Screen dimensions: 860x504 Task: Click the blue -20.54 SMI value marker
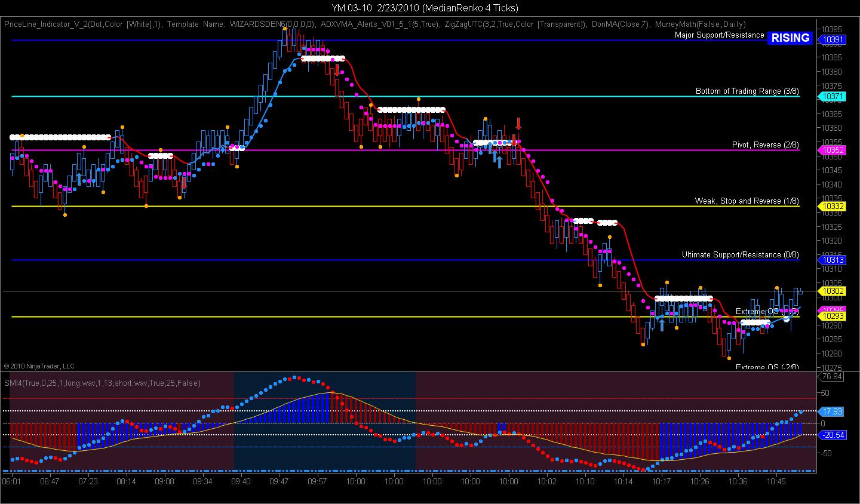pyautogui.click(x=833, y=435)
